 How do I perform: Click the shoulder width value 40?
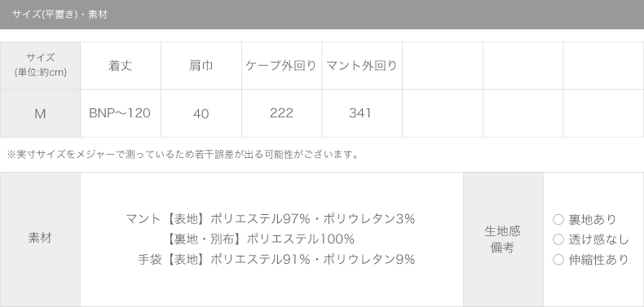click(201, 114)
